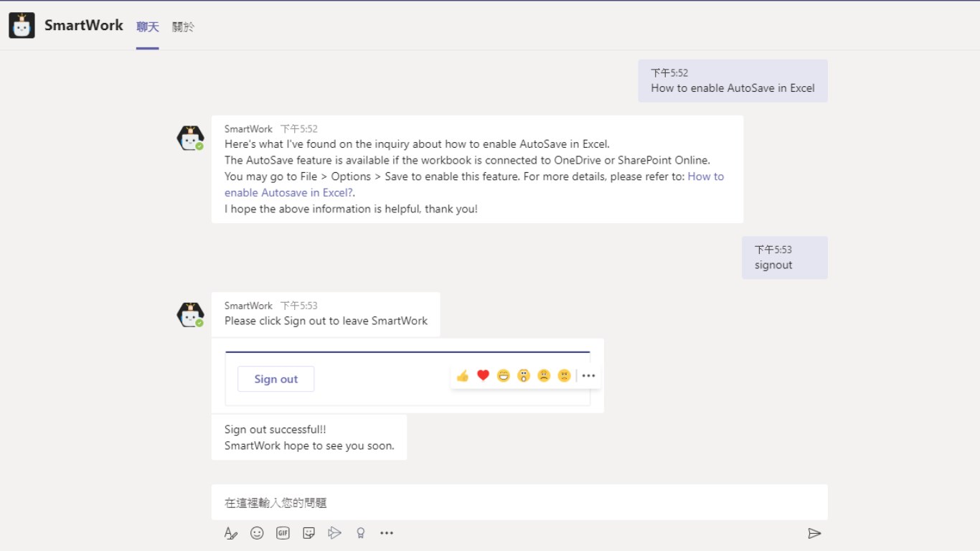980x551 pixels.
Task: Open the GIF picker
Action: (x=283, y=533)
